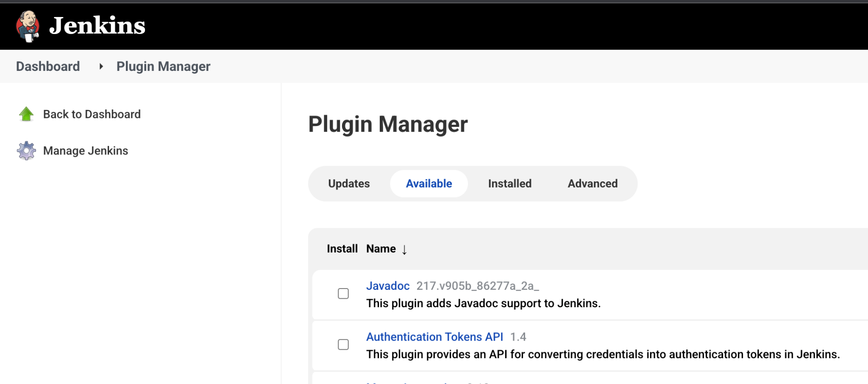Open the Javadoc plugin page
This screenshot has width=868, height=384.
(x=387, y=286)
